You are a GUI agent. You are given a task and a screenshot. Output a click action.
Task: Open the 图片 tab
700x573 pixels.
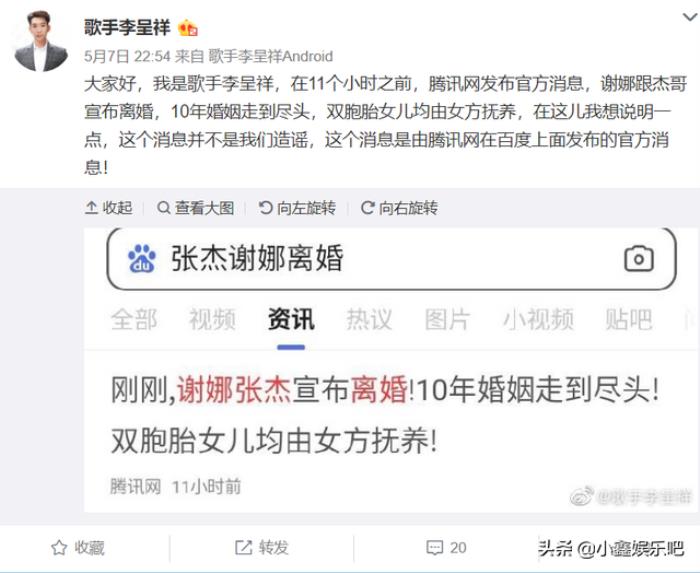tap(447, 320)
